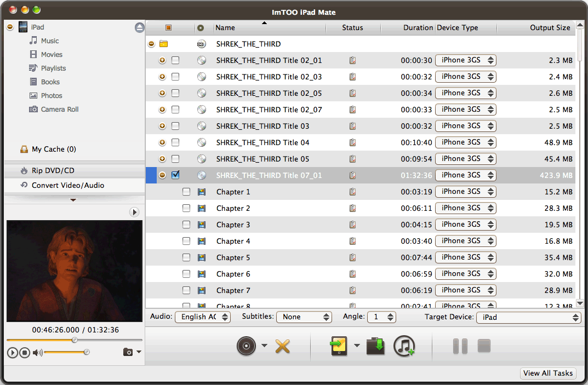Check Chapter 1 checkbox
The image size is (588, 385).
pos(186,192)
